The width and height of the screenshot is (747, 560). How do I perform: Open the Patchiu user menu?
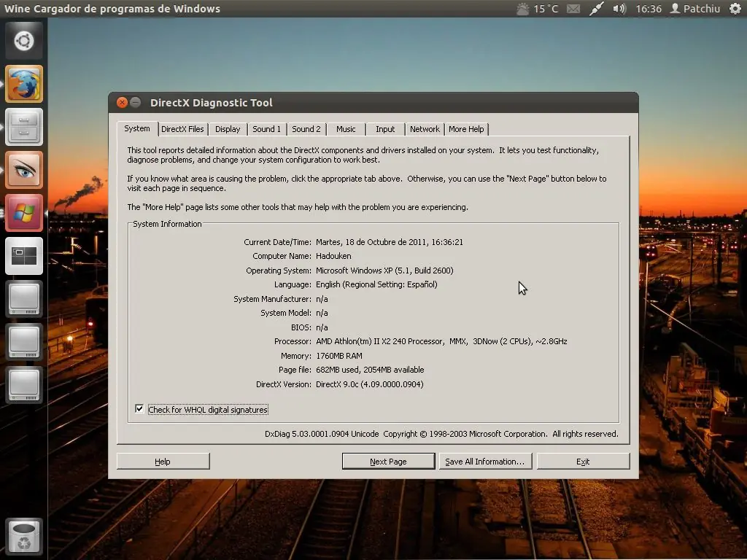[695, 9]
